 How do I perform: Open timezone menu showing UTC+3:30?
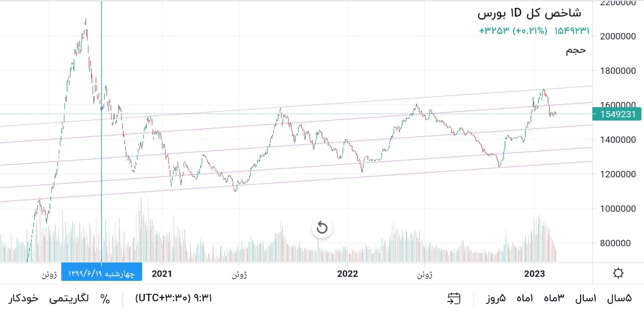point(174,298)
